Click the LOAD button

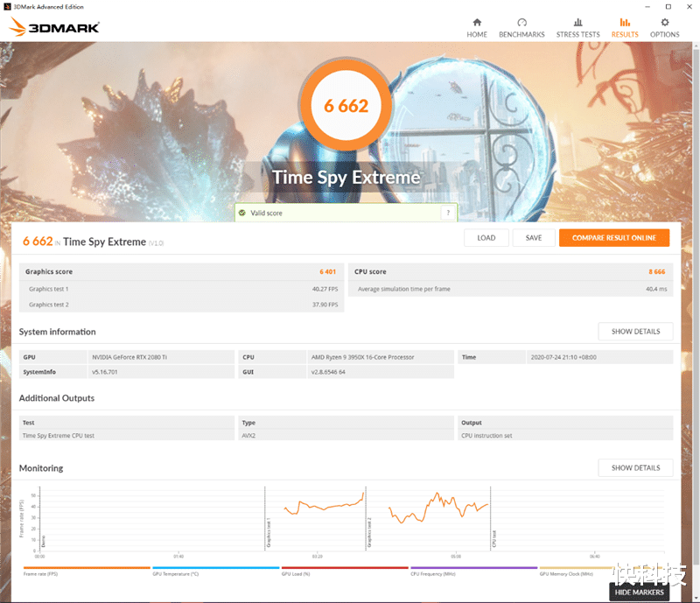click(x=486, y=238)
